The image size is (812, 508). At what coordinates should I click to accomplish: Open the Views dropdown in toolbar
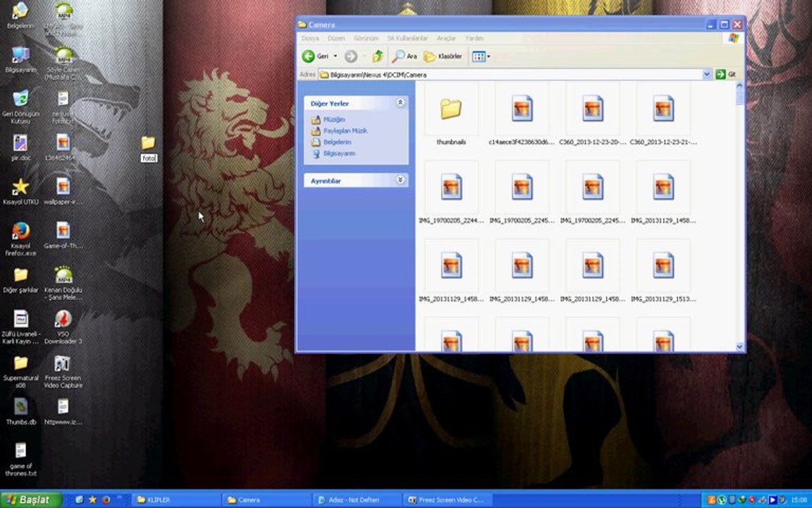click(x=481, y=56)
